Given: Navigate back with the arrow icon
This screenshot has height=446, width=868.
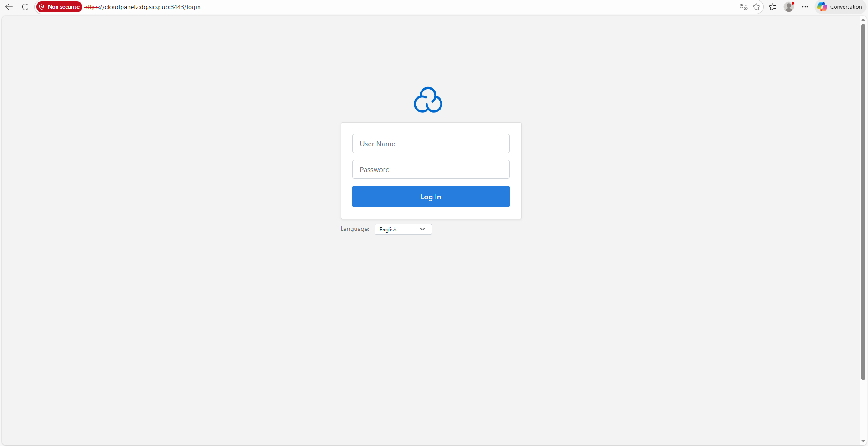Looking at the screenshot, I should pos(9,7).
